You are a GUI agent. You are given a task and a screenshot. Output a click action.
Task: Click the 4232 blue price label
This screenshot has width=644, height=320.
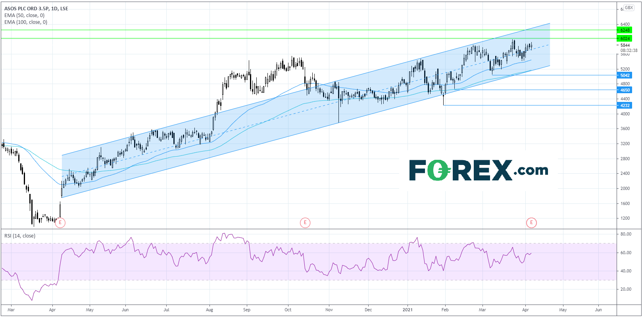click(625, 105)
